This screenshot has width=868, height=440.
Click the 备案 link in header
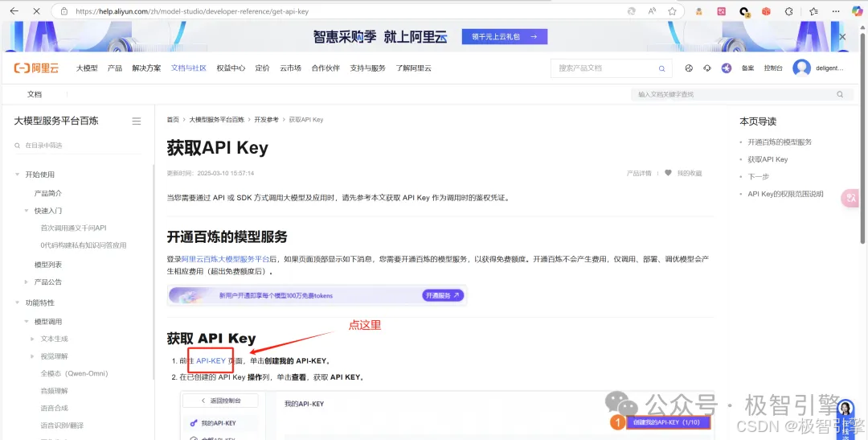(748, 68)
